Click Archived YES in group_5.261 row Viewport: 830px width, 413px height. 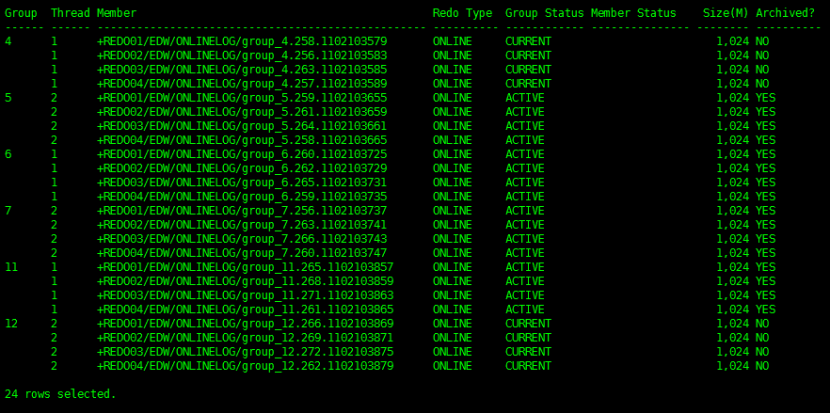pos(765,112)
